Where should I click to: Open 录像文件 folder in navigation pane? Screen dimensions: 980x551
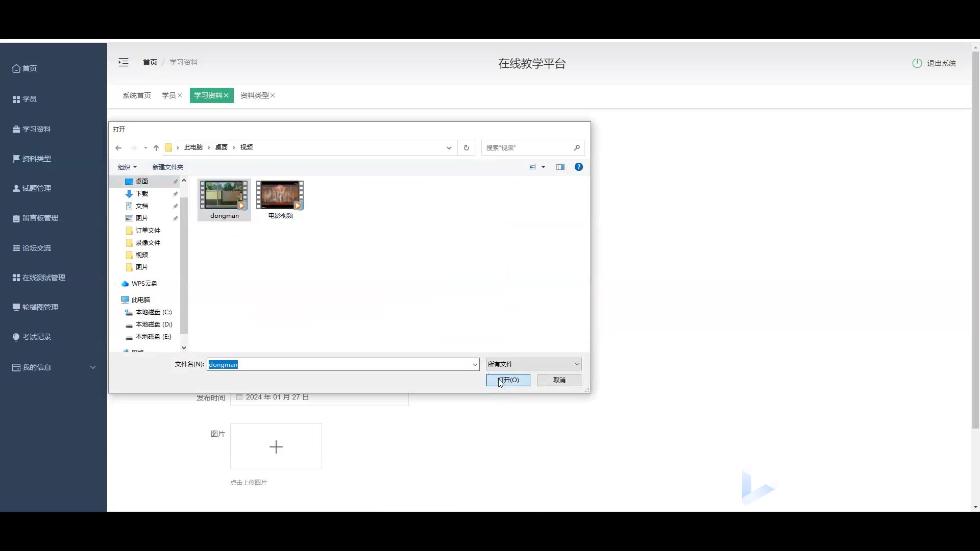click(x=148, y=243)
